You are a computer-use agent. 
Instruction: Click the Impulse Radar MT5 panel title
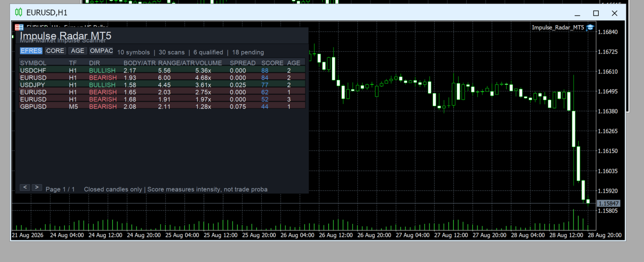pos(65,36)
